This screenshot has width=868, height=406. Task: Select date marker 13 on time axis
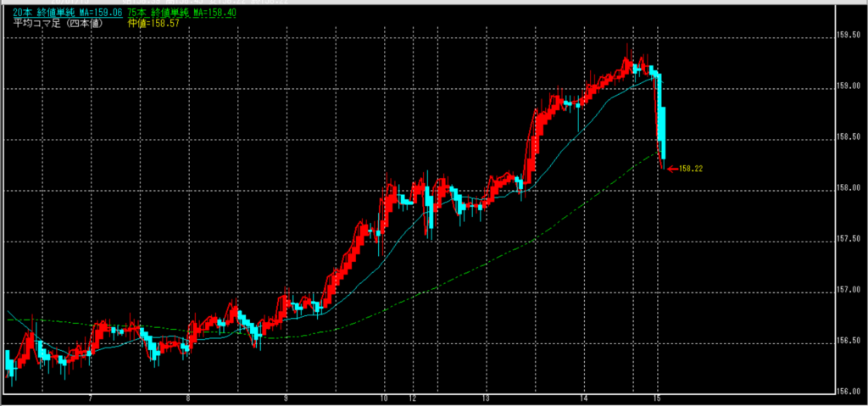[x=486, y=398]
